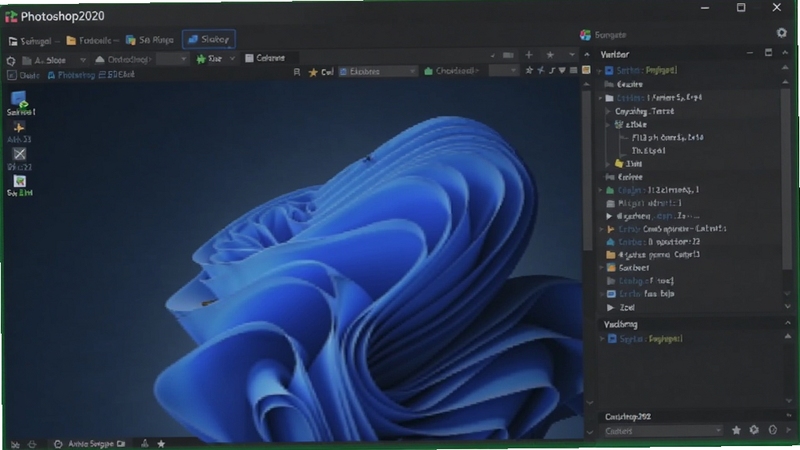Select the blue Sanreal folder icon on the canvas
This screenshot has width=800, height=450.
coord(19,99)
